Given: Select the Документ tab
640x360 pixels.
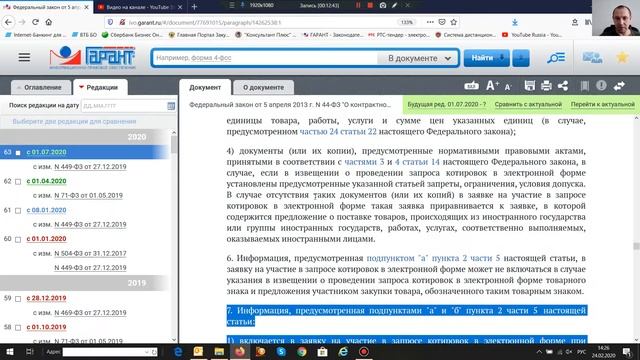Looking at the screenshot, I should [205, 87].
